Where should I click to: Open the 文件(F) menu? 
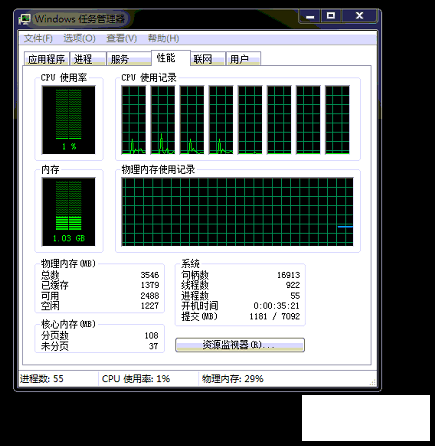point(38,38)
